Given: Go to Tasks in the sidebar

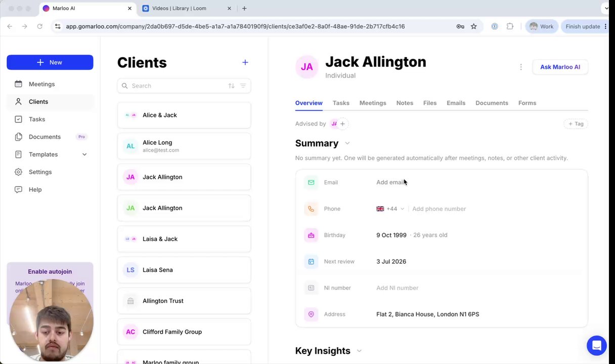Looking at the screenshot, I should click(x=37, y=119).
